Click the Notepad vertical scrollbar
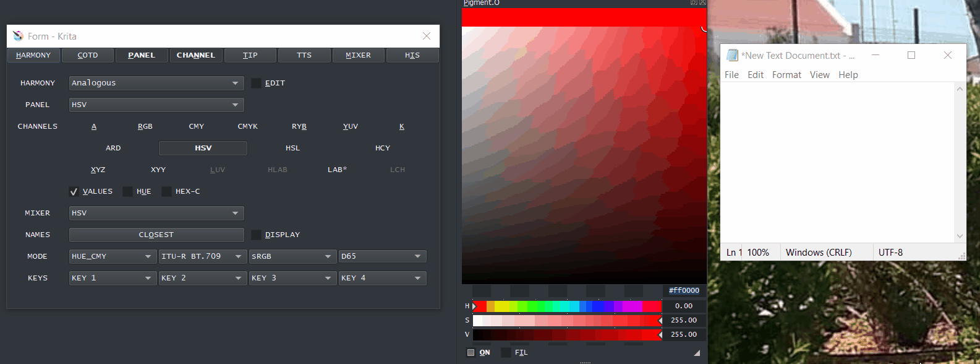980x364 pixels. tap(960, 162)
